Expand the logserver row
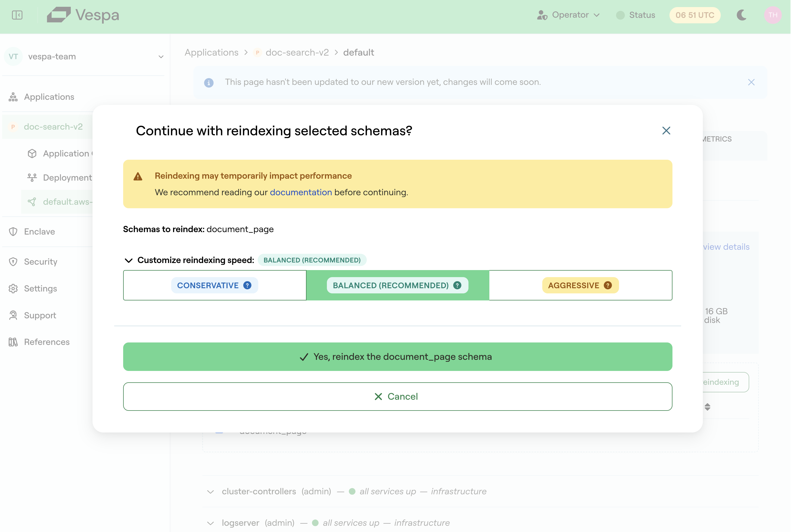Image resolution: width=791 pixels, height=532 pixels. tap(210, 523)
